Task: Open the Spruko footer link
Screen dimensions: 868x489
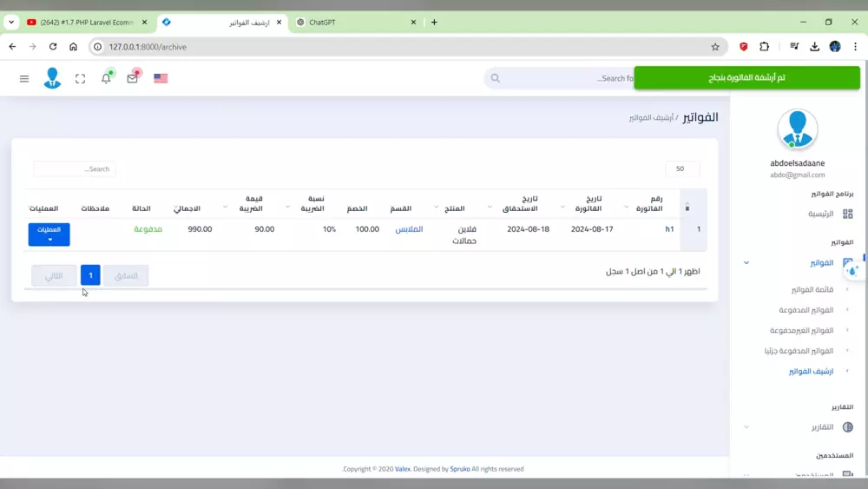Action: pyautogui.click(x=459, y=469)
